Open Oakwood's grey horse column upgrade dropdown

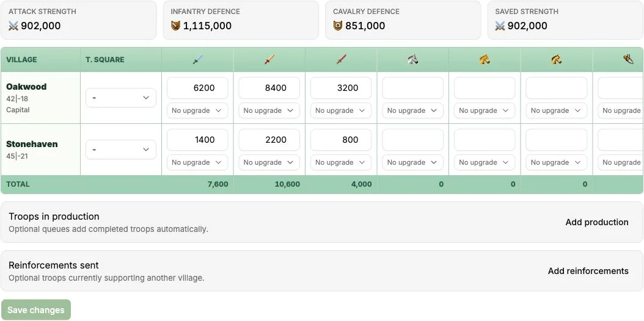(x=413, y=110)
